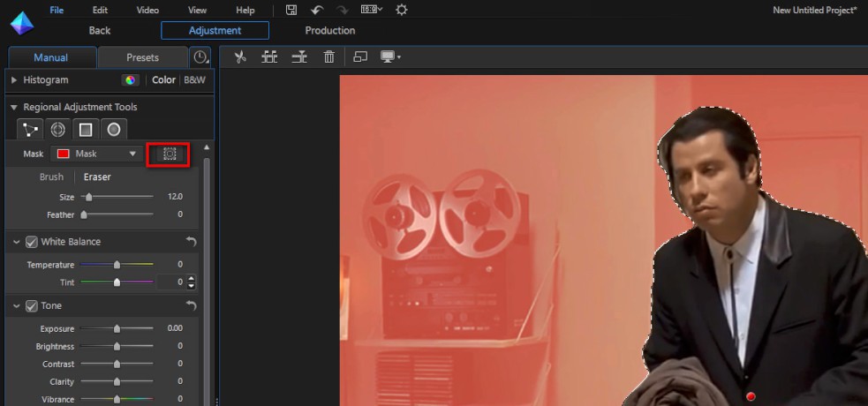
Task: Collapse the Regional Adjustment Tools section
Action: click(14, 108)
